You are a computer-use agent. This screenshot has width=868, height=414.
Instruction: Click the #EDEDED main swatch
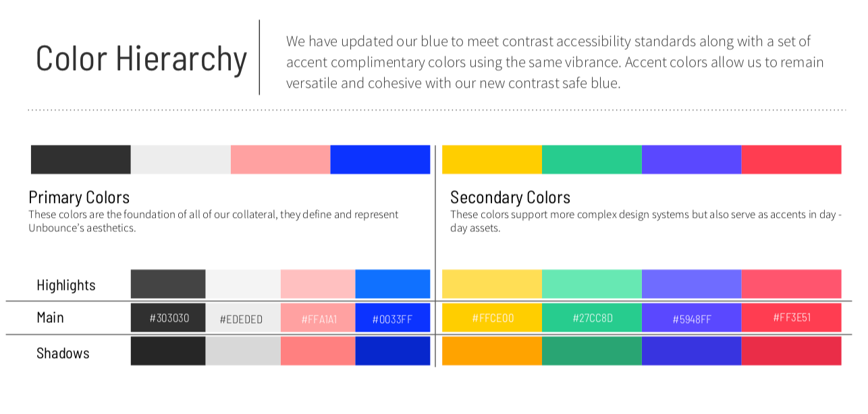243,318
